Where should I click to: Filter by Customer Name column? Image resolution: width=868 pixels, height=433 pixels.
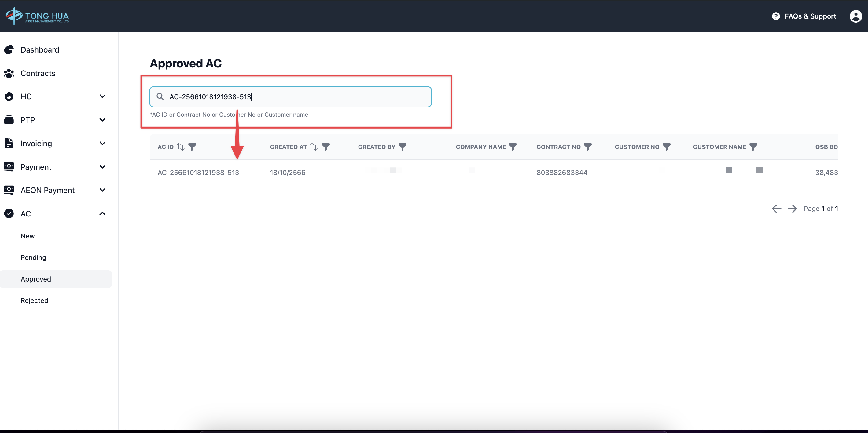753,147
